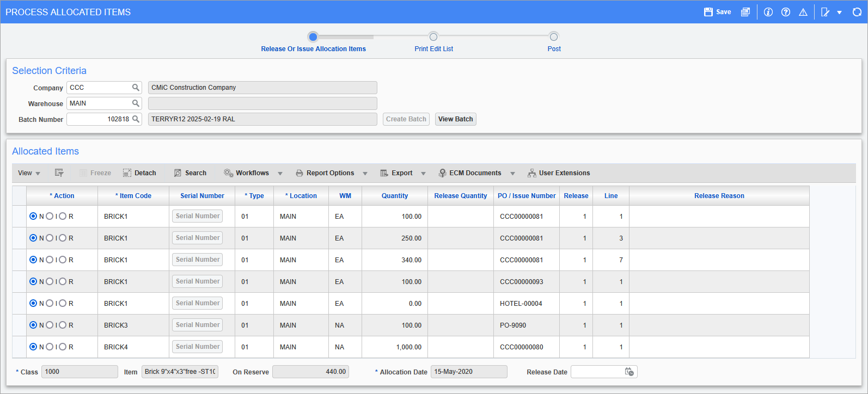Viewport: 868px width, 394px height.
Task: Go to Print Edit List step label
Action: (433, 49)
